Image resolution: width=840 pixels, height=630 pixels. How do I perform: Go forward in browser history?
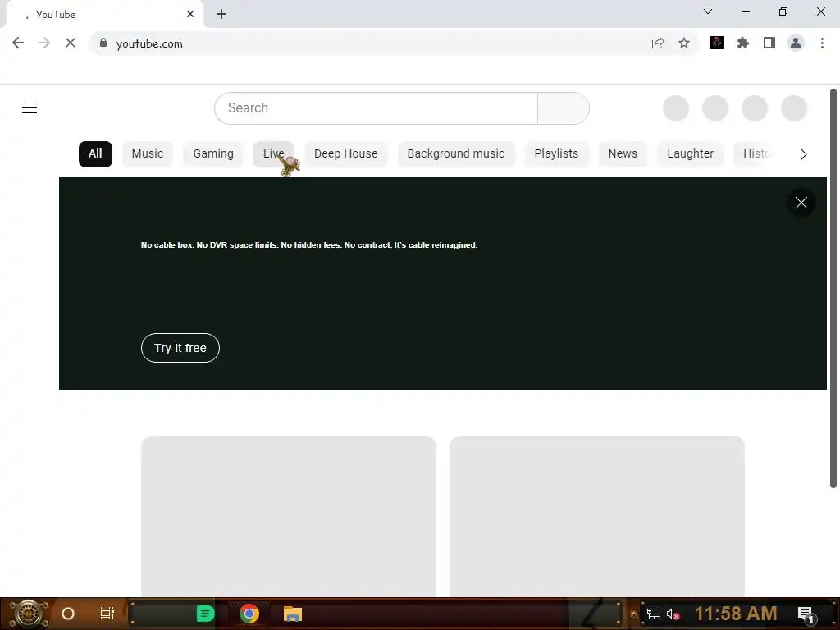tap(44, 43)
